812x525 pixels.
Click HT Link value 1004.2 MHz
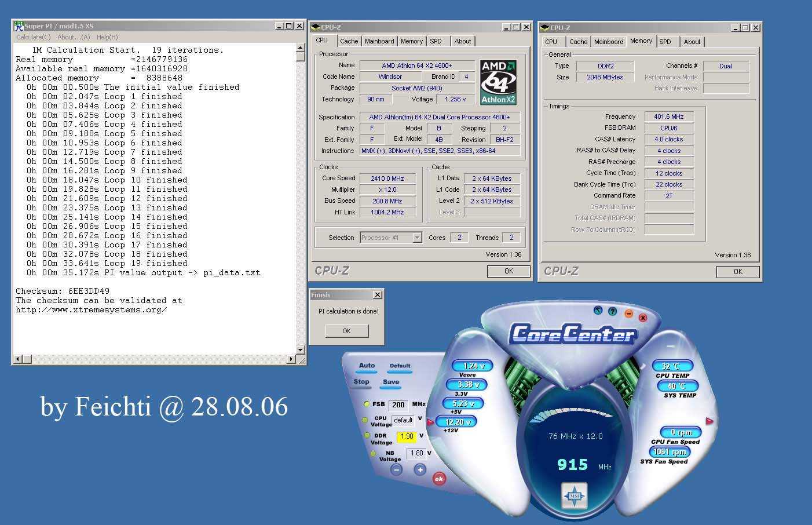coord(387,212)
